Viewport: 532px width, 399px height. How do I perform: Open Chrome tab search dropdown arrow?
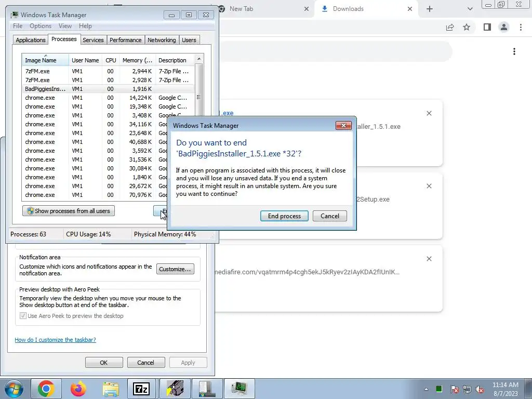click(x=470, y=9)
